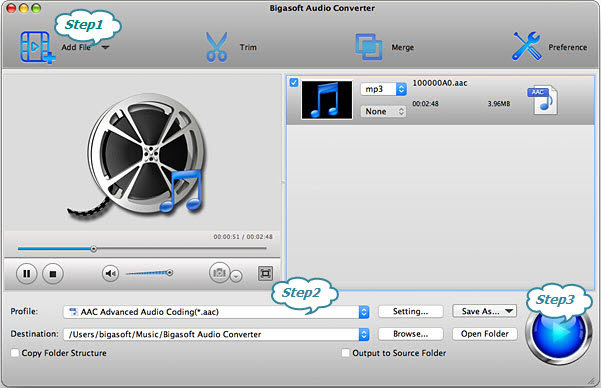Open the Profile dropdown AAC Advanced Audio Coding

coord(216,312)
